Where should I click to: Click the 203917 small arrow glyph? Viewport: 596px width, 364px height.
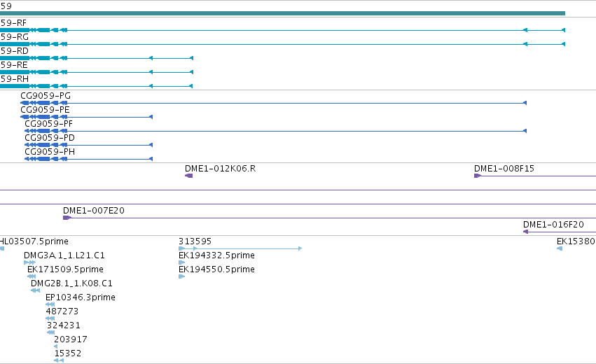pos(56,347)
